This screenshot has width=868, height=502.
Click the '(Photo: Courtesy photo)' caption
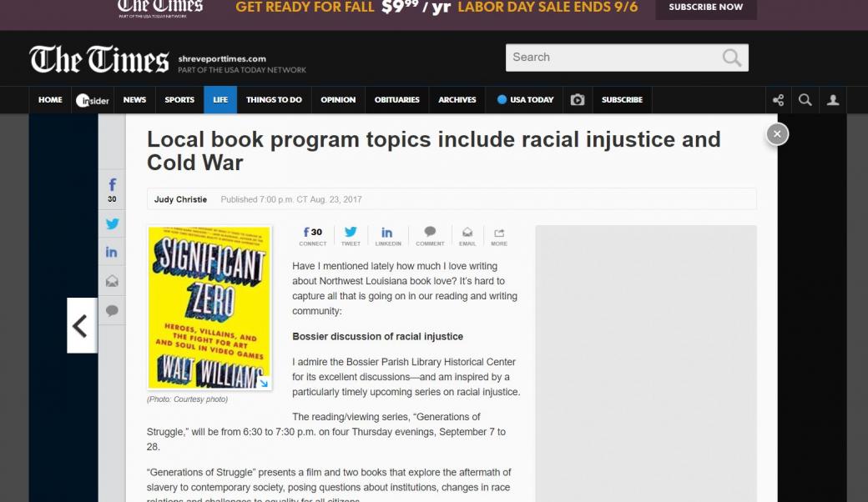point(187,399)
